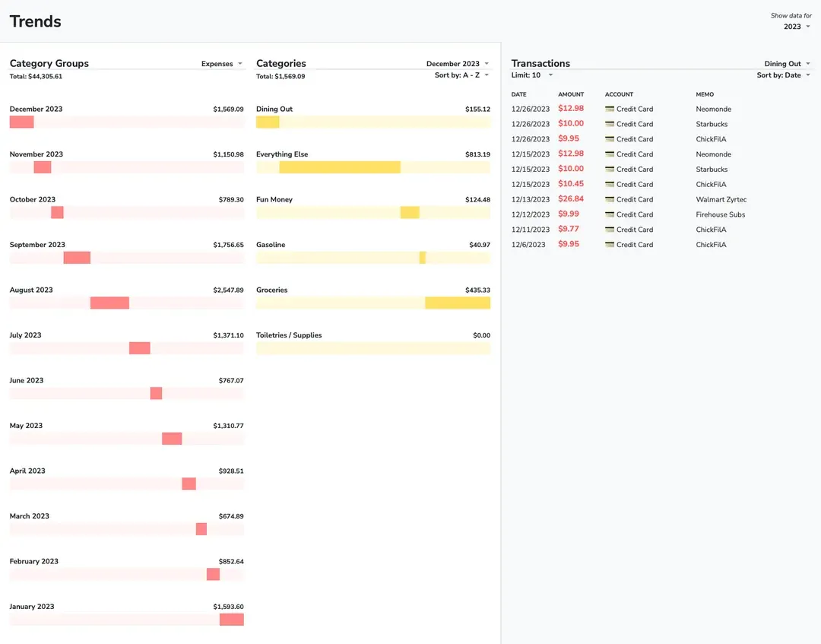Viewport: 821px width, 644px height.
Task: Expand the December 2023 month selector
Action: 458,64
